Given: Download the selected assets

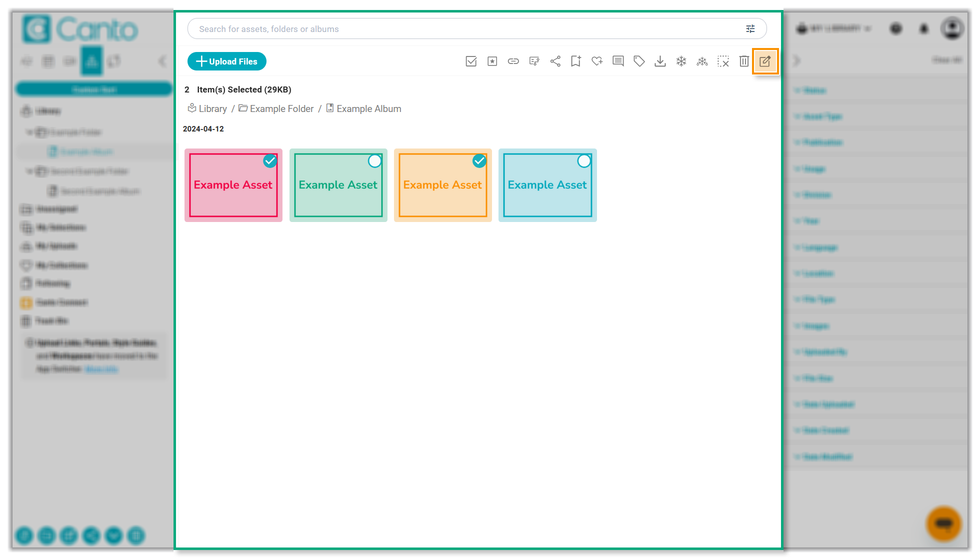Looking at the screenshot, I should pyautogui.click(x=660, y=61).
